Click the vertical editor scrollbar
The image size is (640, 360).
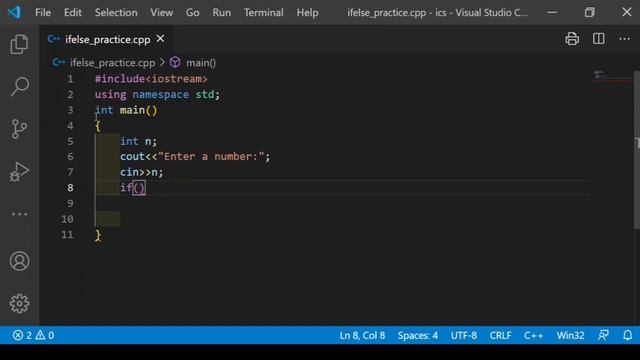point(637,149)
